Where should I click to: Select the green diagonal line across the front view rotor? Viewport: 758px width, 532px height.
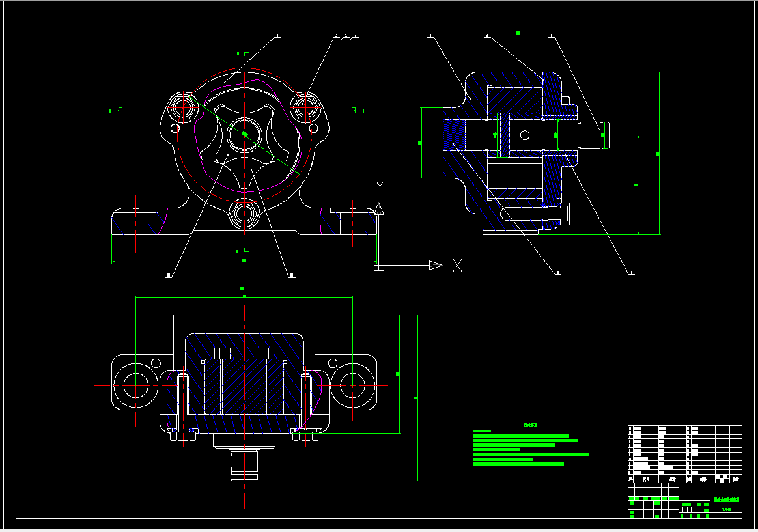click(245, 135)
